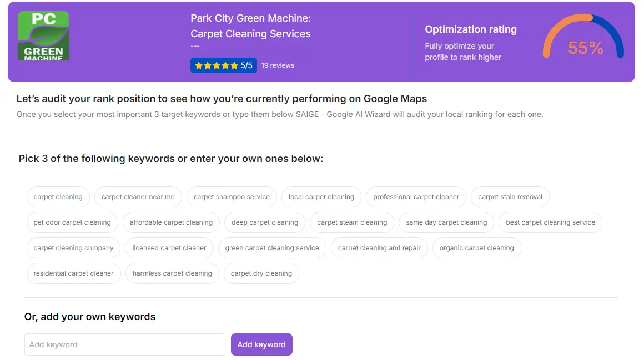Focus the Add keyword input field

pos(125,344)
